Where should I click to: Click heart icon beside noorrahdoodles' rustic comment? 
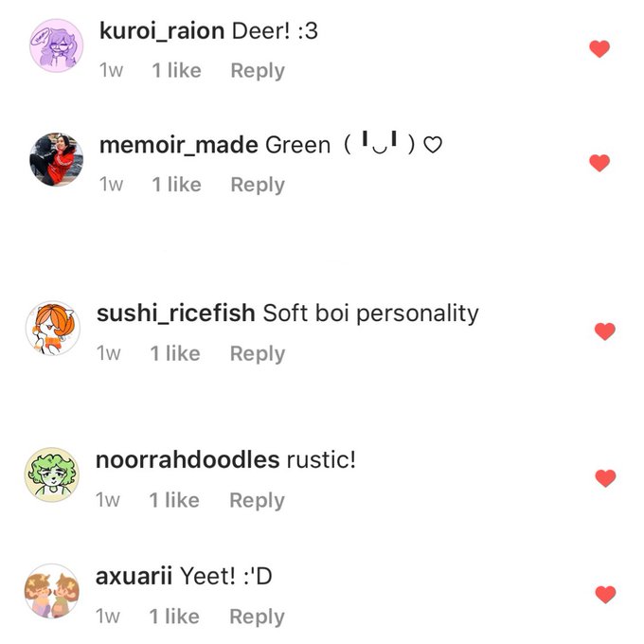tap(605, 478)
